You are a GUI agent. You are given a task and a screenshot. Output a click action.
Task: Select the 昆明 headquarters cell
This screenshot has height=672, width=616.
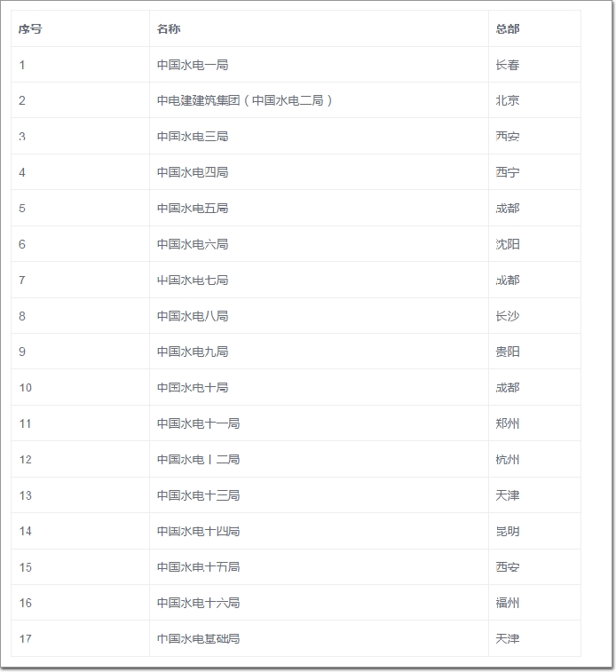(508, 531)
